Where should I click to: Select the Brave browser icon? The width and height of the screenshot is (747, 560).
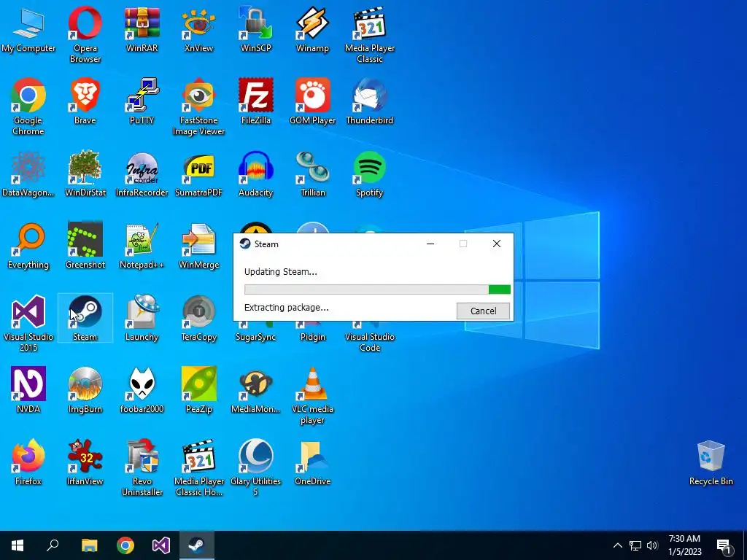pyautogui.click(x=85, y=102)
